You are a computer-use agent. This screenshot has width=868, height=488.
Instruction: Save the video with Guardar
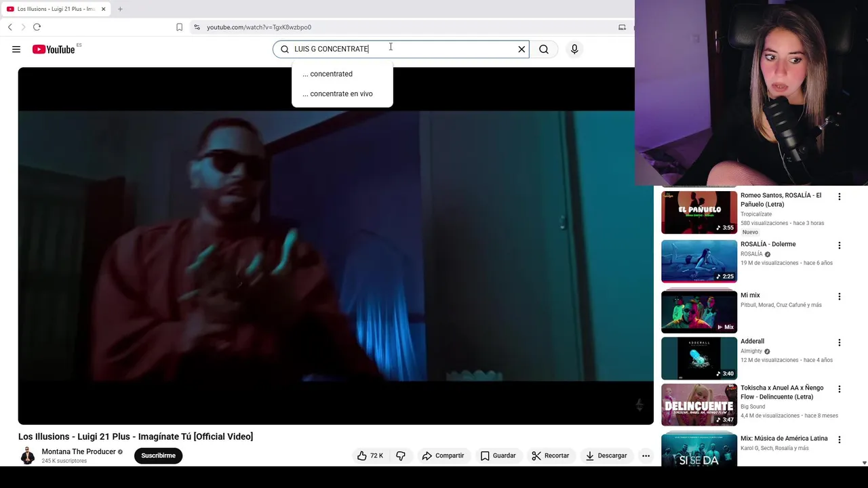(x=498, y=455)
